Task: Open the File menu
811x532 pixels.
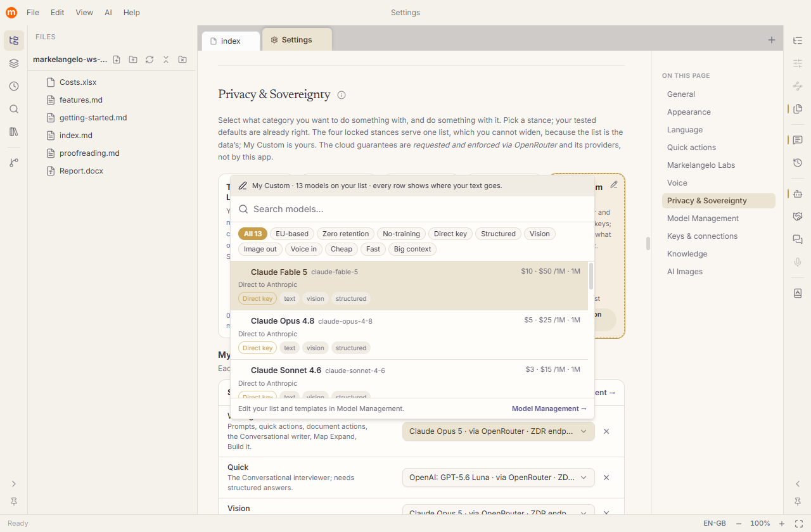Action: (33, 13)
